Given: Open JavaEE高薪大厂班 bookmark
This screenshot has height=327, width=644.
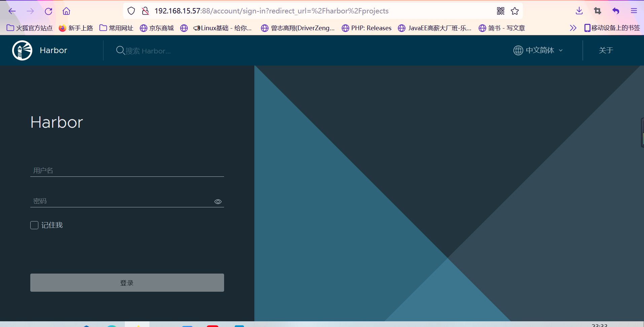Looking at the screenshot, I should pos(435,28).
